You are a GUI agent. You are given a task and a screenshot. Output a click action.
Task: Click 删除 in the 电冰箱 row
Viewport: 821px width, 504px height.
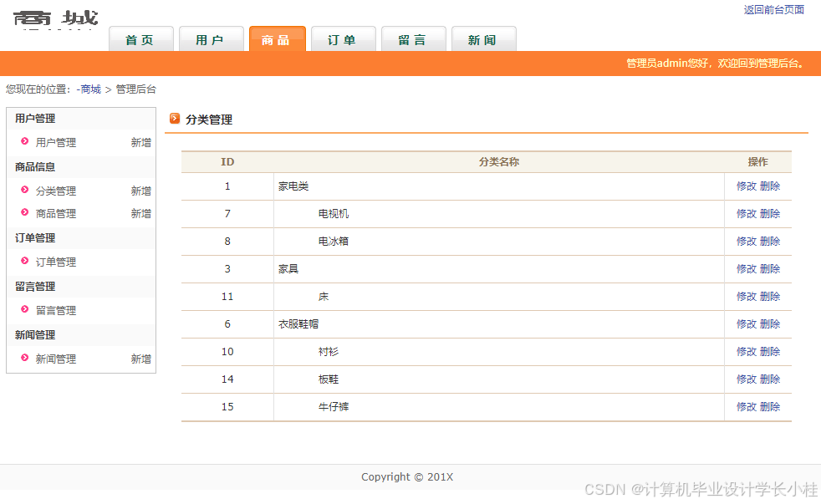[770, 242]
